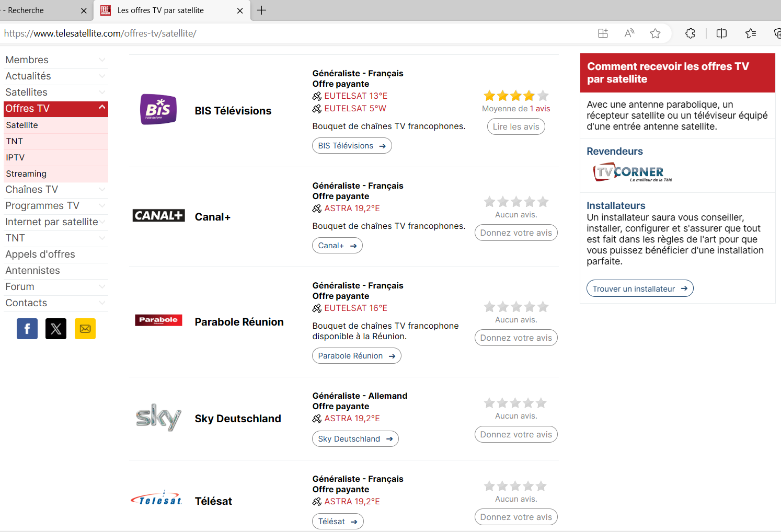Viewport: 781px width, 532px height.
Task: Click satellite icon next to EUTELSAT 13°E
Action: (317, 96)
